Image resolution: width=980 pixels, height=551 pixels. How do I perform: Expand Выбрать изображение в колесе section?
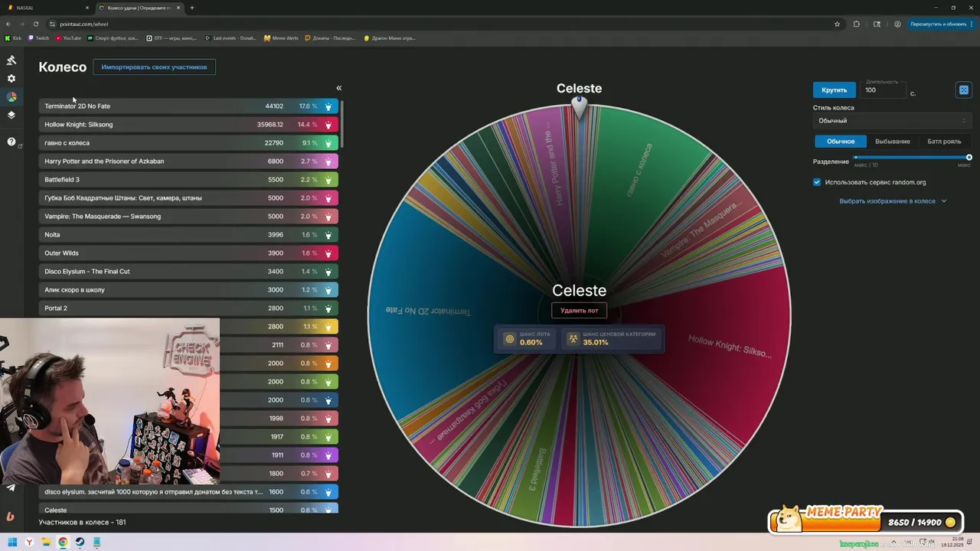[x=893, y=201]
